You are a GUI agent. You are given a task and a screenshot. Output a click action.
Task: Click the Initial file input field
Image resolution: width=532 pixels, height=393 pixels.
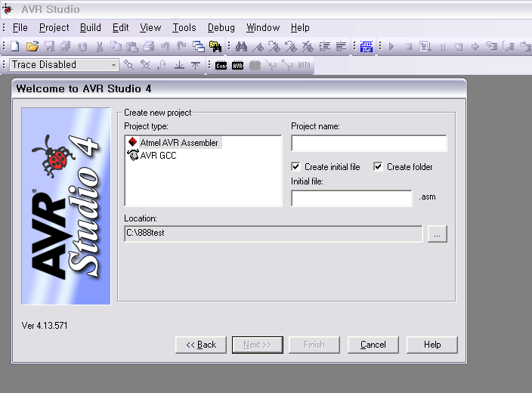(352, 198)
